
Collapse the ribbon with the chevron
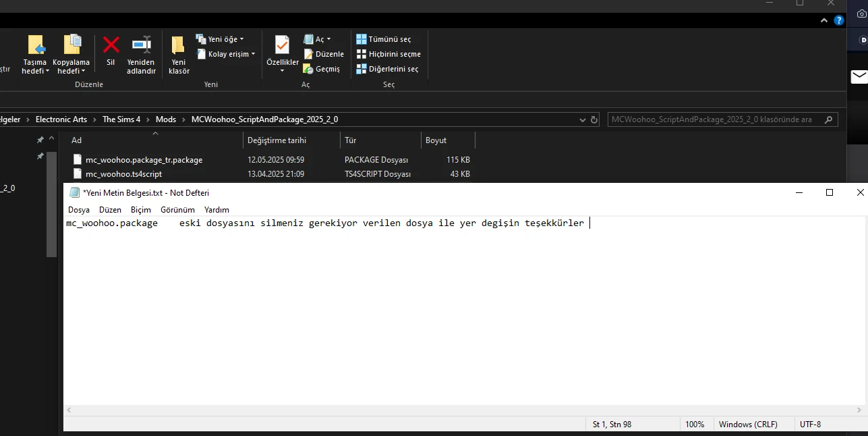coord(825,20)
